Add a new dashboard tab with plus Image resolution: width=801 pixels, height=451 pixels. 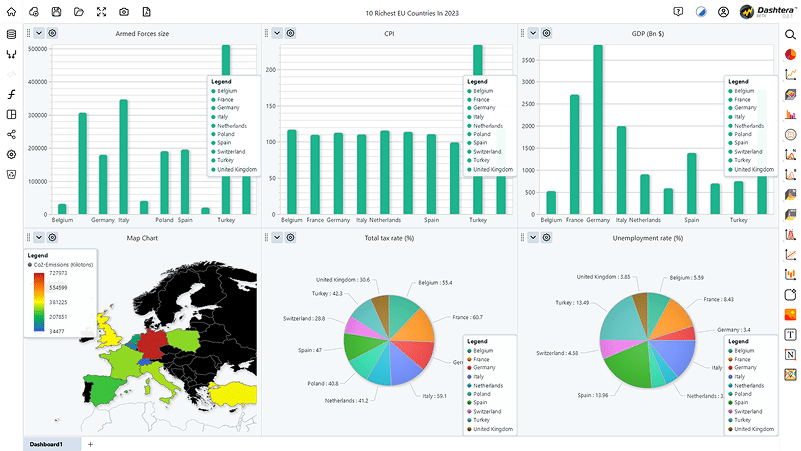[90, 443]
